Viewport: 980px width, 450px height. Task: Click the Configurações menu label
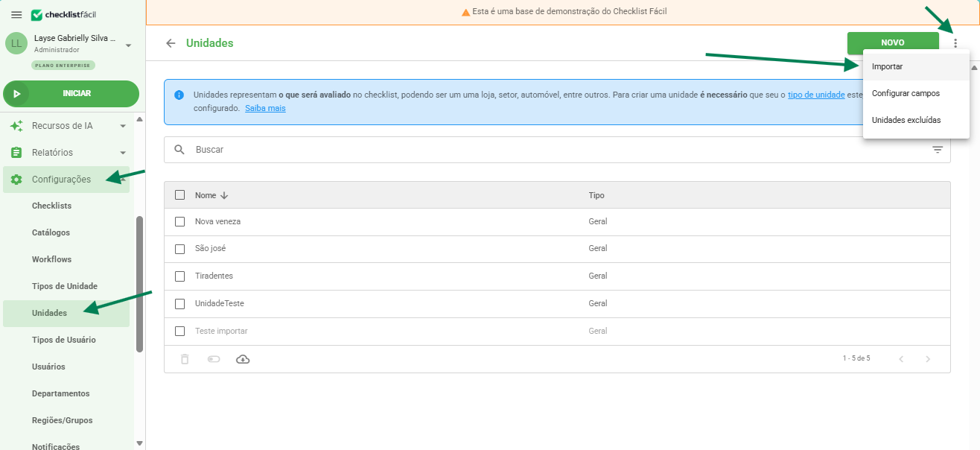[x=61, y=180]
